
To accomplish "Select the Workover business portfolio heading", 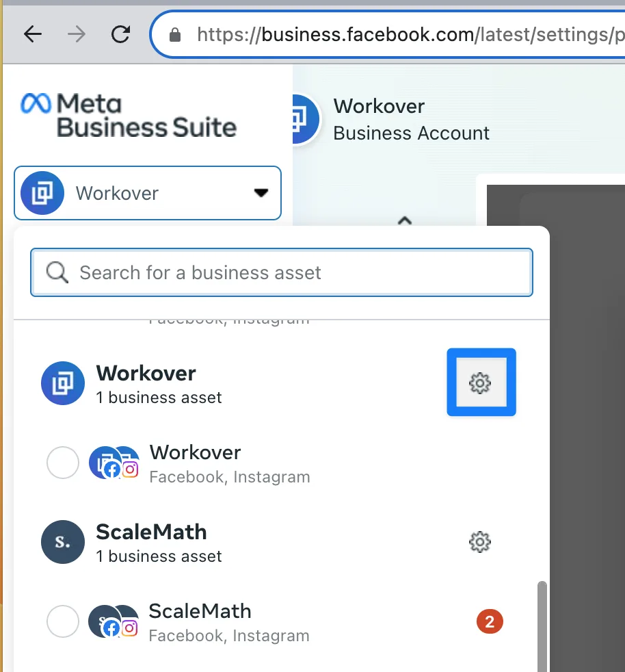I will pyautogui.click(x=146, y=374).
